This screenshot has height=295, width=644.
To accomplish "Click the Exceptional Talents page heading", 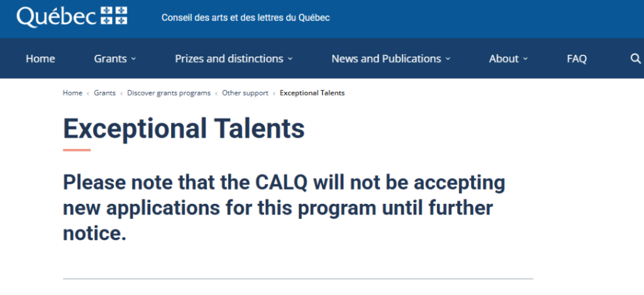I will point(184,128).
